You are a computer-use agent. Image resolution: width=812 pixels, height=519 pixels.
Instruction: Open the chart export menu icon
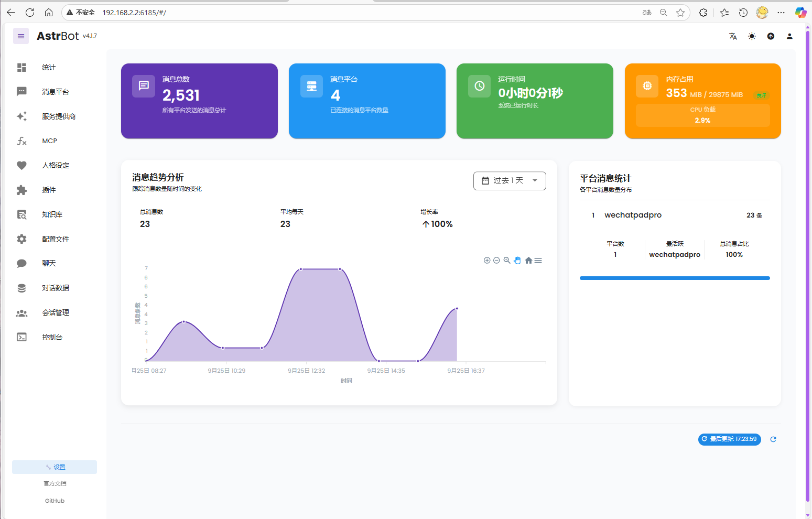coord(538,261)
